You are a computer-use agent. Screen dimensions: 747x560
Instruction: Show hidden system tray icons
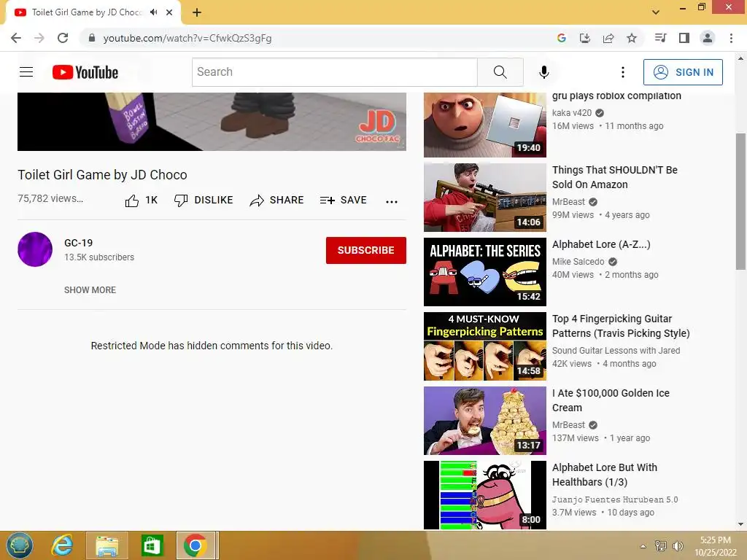pos(643,545)
